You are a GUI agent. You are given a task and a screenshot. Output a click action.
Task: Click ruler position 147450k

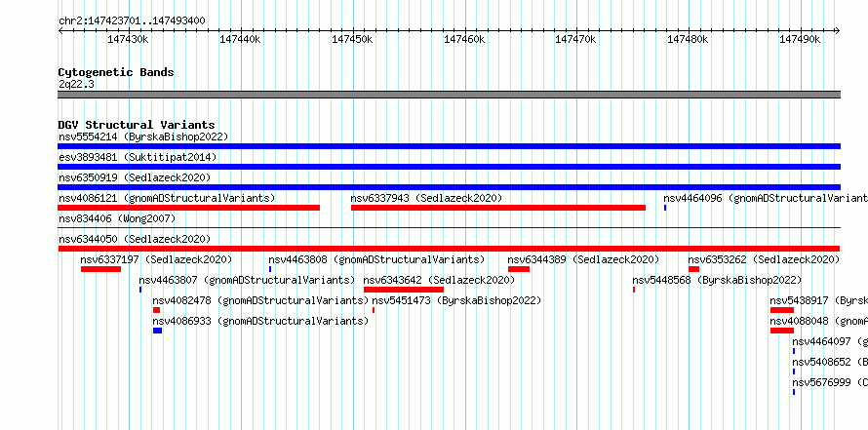coord(353,39)
